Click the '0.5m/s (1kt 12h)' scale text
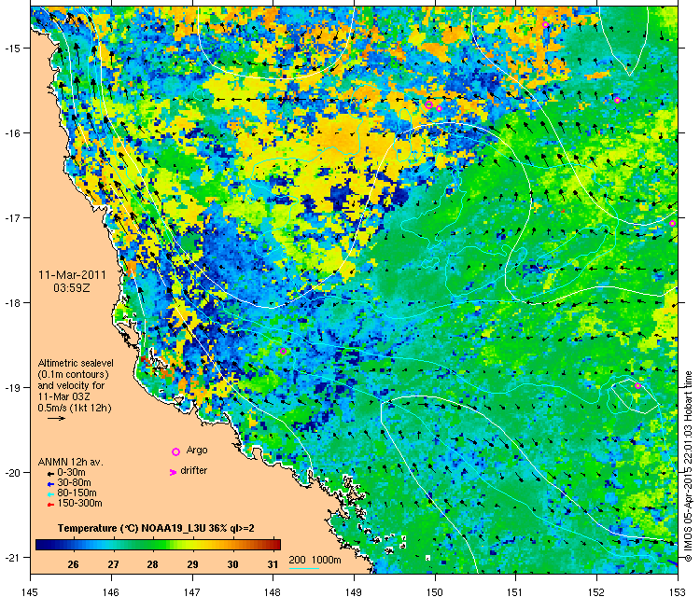 coord(75,408)
